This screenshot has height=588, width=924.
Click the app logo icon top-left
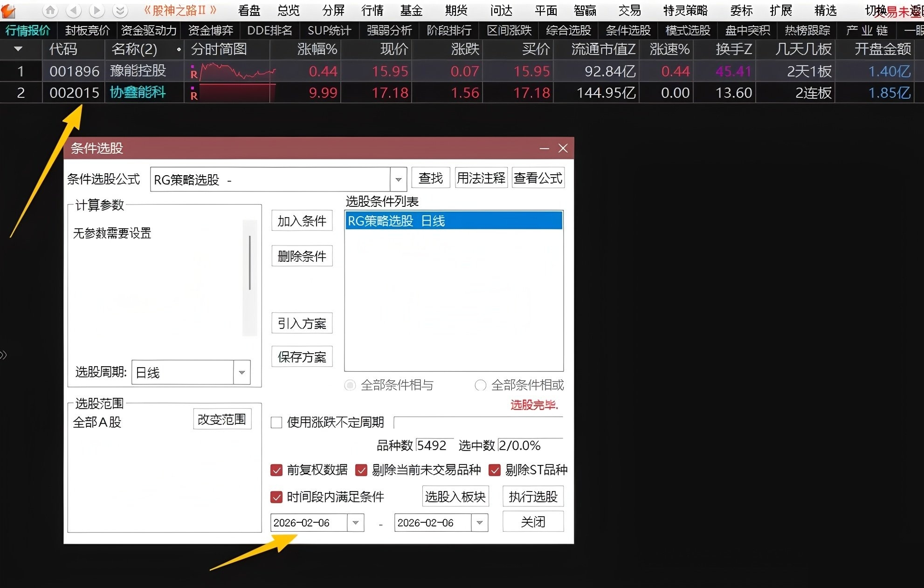[x=8, y=11]
